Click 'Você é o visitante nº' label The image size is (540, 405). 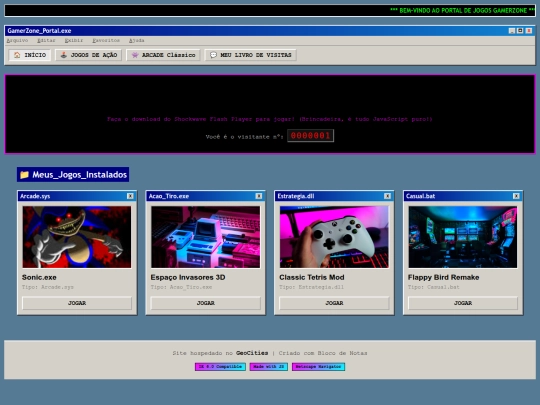[245, 137]
